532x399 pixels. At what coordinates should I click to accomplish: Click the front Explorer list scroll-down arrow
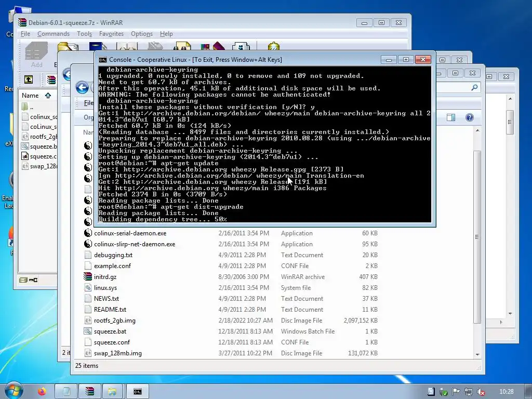477,354
